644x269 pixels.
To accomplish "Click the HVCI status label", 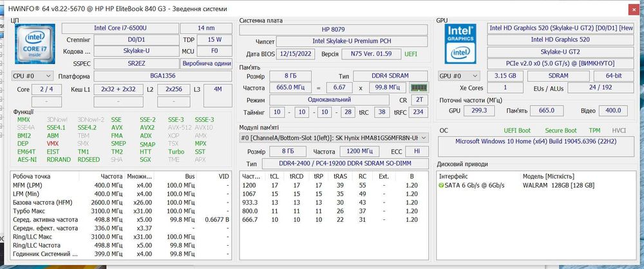I will (x=619, y=130).
